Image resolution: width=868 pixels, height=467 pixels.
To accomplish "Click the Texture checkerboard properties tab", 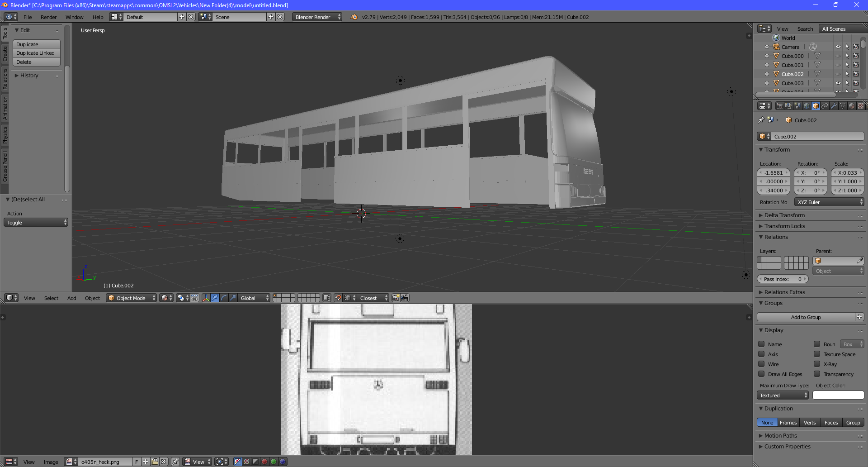I will 861,106.
